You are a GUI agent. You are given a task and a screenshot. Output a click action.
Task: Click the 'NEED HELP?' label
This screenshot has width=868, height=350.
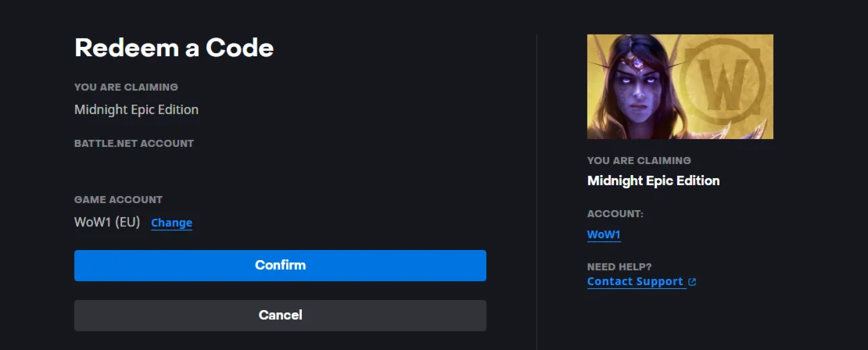point(619,266)
